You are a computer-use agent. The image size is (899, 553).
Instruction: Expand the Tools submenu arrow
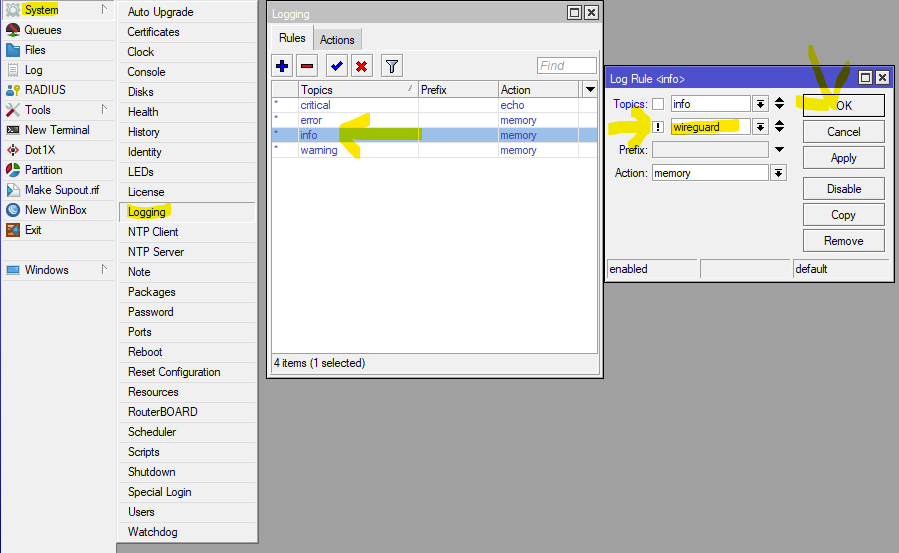click(x=104, y=109)
